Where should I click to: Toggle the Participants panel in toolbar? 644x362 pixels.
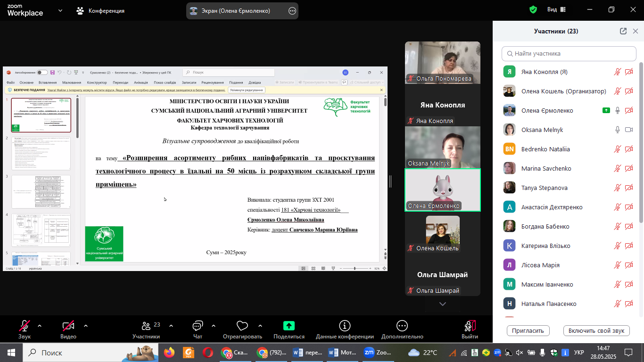tap(146, 326)
